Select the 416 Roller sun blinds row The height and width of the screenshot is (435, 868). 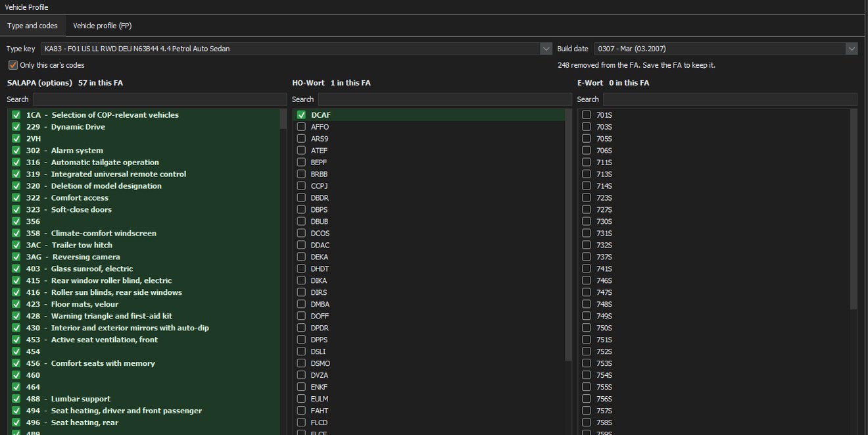tap(144, 293)
